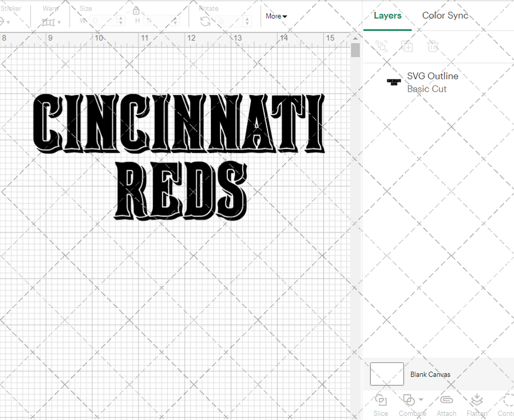The width and height of the screenshot is (514, 420).
Task: Select the Layers tab
Action: [x=387, y=16]
